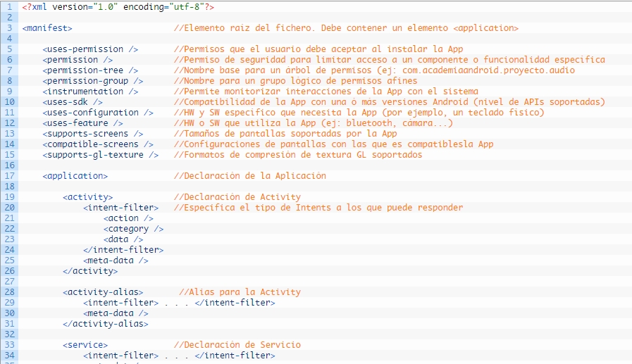Click the <permission /> tag on line 6

(78, 60)
